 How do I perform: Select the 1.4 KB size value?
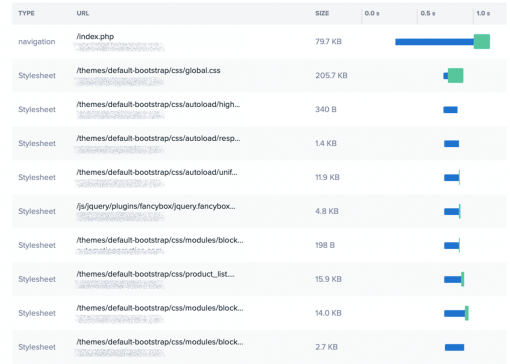coord(326,143)
